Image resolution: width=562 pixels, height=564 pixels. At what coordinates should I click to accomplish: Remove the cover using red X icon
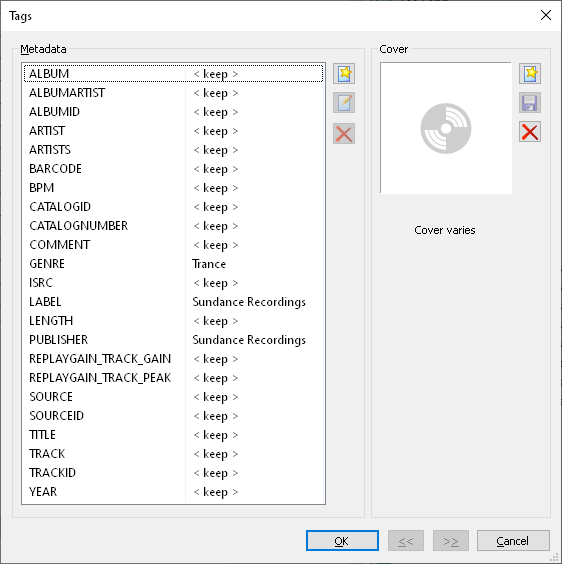click(530, 132)
